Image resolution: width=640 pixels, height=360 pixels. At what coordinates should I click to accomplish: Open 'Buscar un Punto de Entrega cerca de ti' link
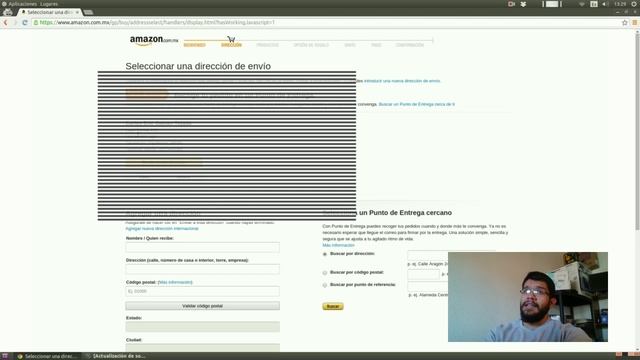click(x=417, y=104)
